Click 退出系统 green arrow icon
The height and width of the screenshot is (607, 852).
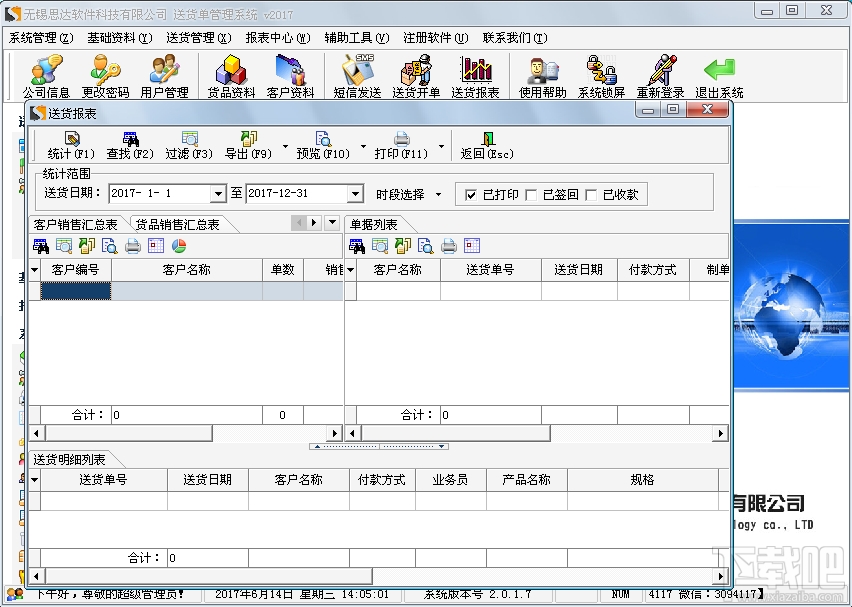click(719, 77)
